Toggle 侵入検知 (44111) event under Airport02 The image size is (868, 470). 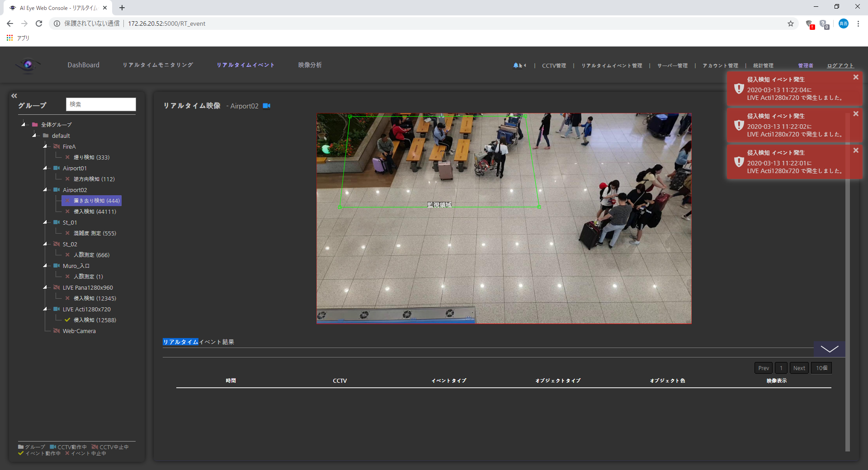coord(67,211)
